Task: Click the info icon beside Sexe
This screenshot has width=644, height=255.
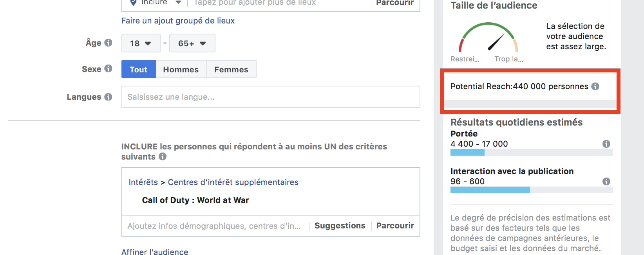Action: (x=108, y=69)
